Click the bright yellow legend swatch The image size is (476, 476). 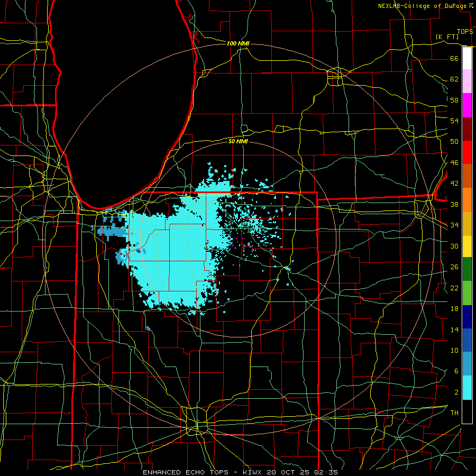coord(467,246)
